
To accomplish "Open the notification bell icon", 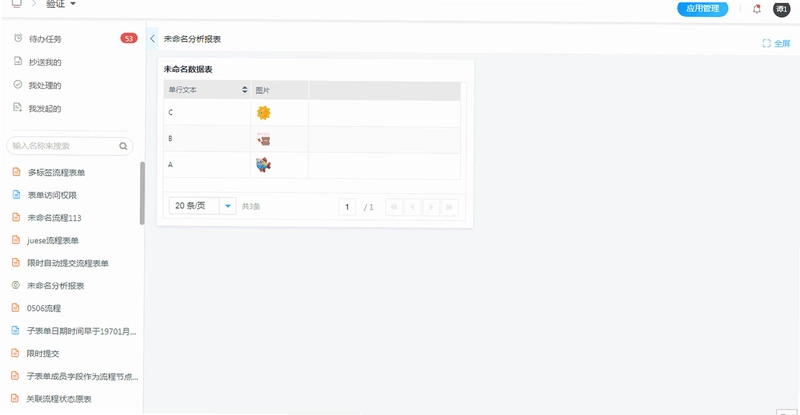I will (757, 9).
